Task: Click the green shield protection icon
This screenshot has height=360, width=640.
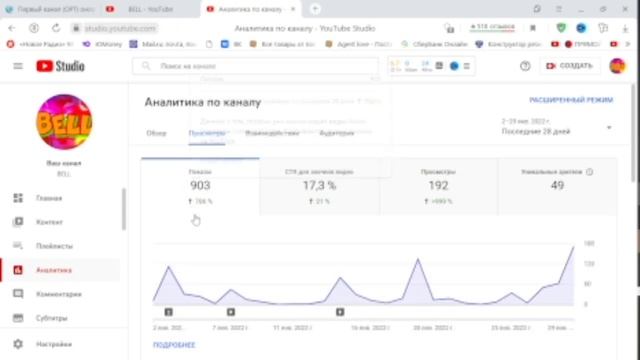Action: tap(561, 28)
